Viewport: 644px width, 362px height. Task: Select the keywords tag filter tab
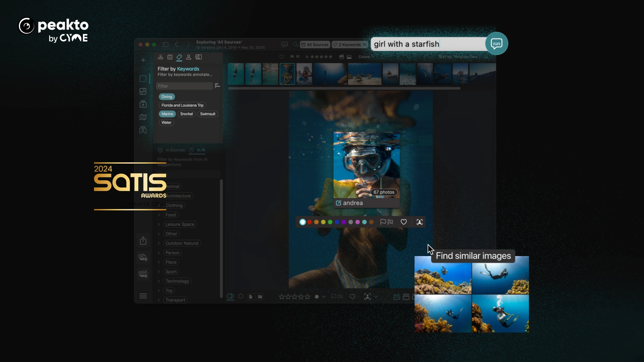(x=179, y=57)
